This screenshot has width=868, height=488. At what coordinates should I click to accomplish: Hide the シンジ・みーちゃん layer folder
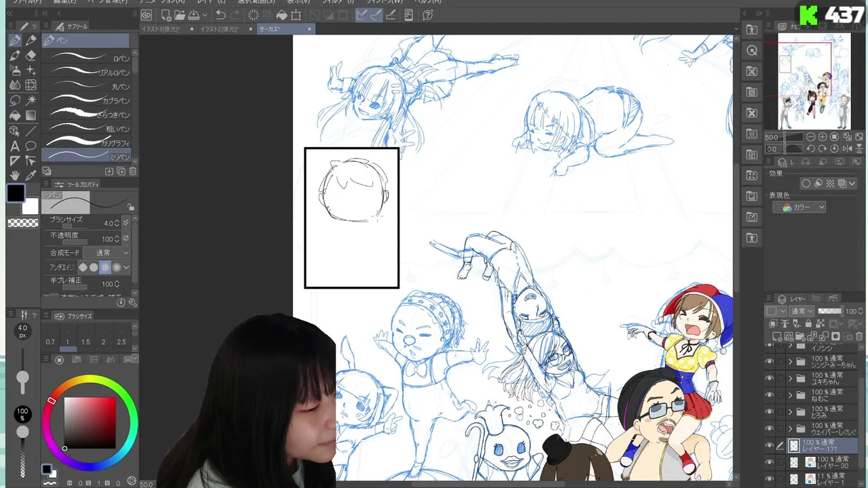tap(769, 361)
